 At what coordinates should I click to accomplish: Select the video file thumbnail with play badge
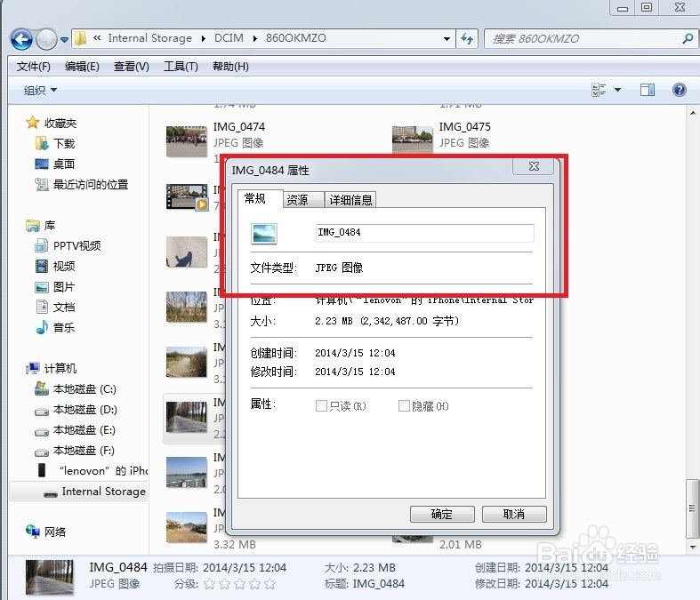click(187, 196)
